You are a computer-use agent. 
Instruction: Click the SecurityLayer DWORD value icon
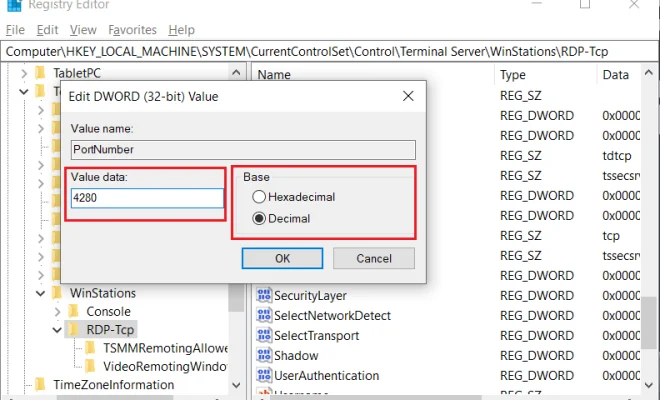click(264, 295)
